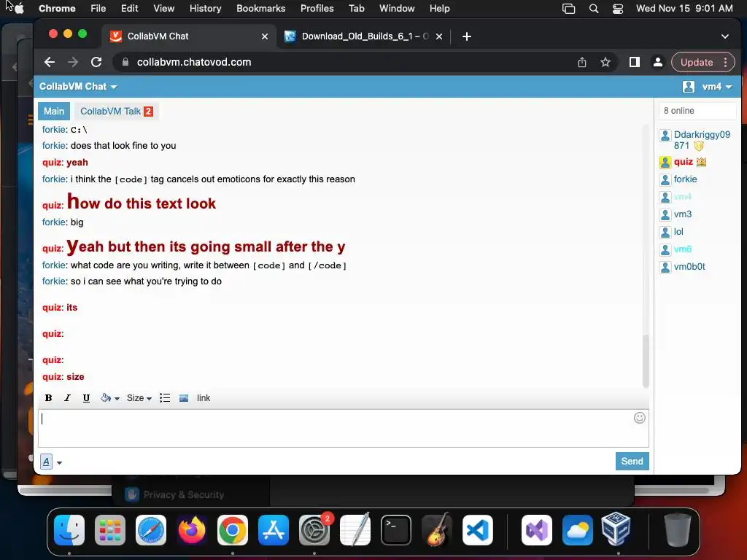The image size is (747, 560).
Task: Open the History menu
Action: click(x=205, y=9)
